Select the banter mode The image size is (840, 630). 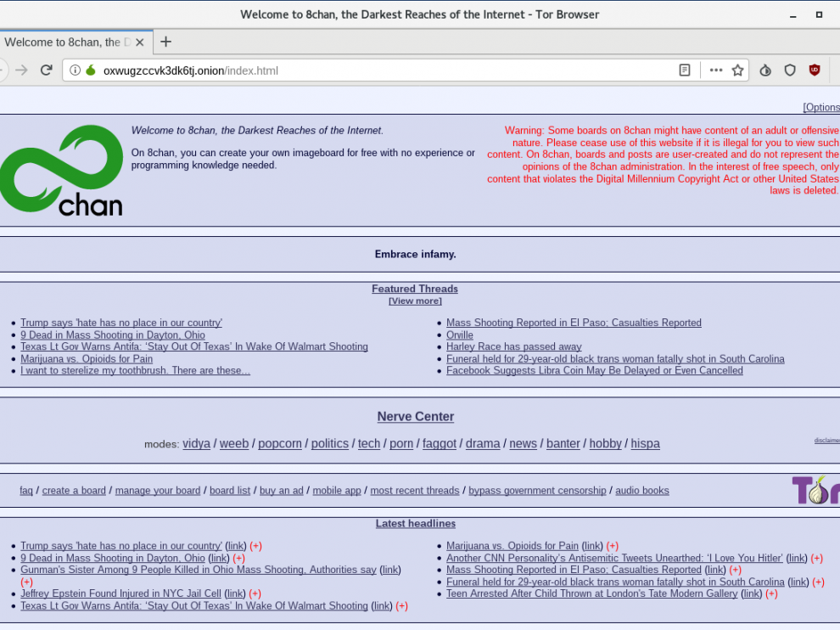click(563, 443)
